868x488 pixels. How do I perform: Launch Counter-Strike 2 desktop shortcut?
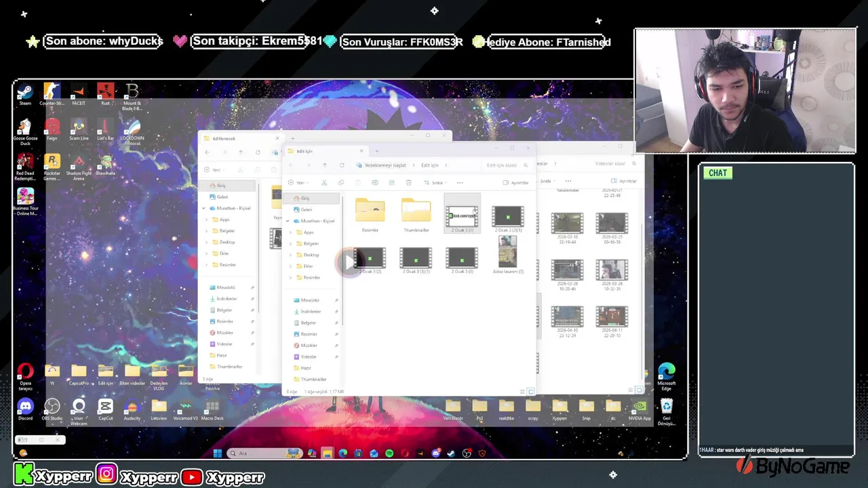point(52,94)
